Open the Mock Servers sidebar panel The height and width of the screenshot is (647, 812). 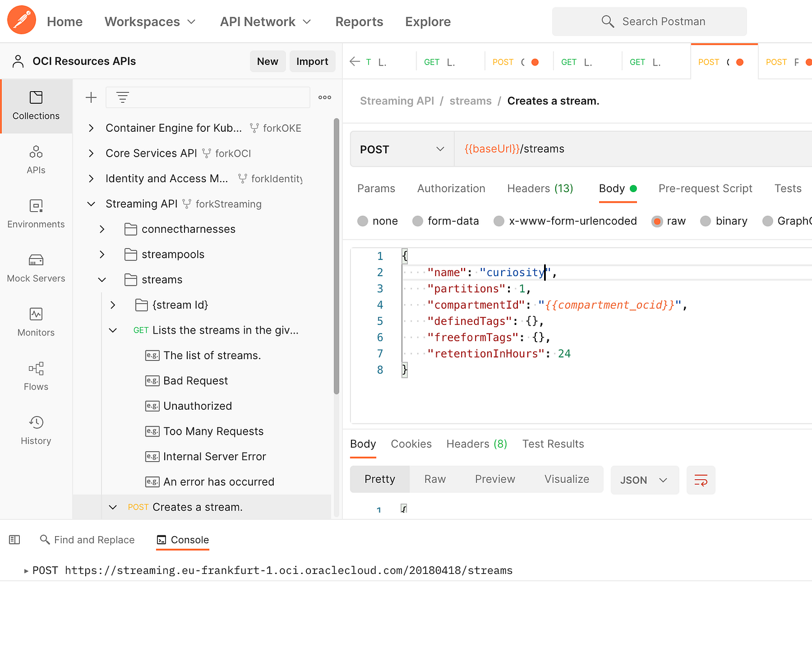pyautogui.click(x=36, y=268)
